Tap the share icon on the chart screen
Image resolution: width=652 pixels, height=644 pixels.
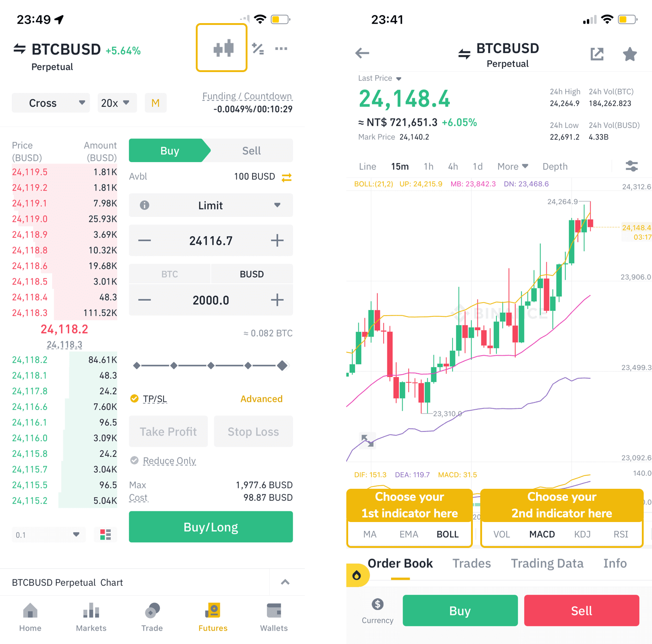click(597, 54)
